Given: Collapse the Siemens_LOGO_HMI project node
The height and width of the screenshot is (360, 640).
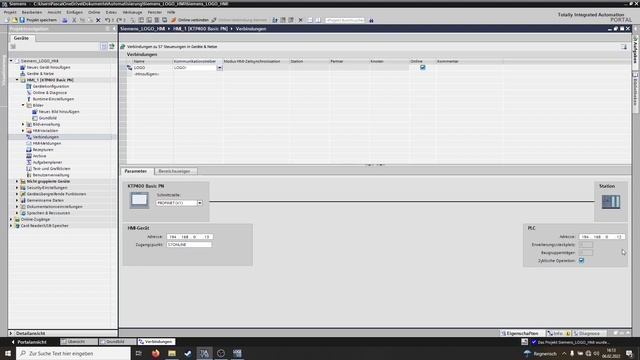Looking at the screenshot, I should tap(11, 61).
